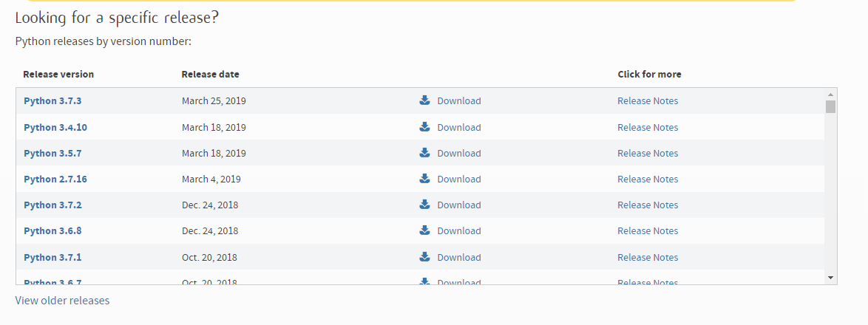Open the Python 3.5.7 release page
The height and width of the screenshot is (325, 868).
52,154
